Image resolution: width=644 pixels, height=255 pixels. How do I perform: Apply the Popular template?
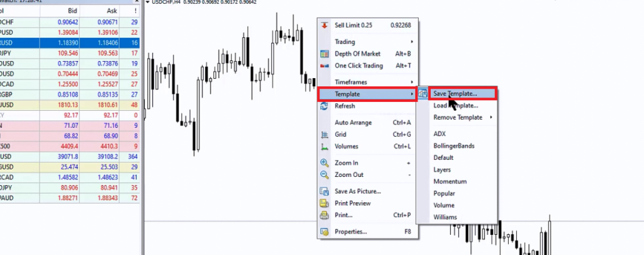457,193
